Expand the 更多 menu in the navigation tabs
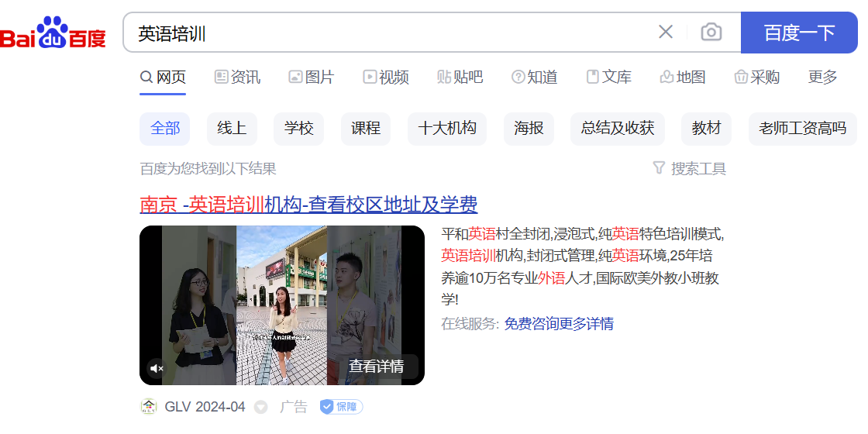Screen dimensions: 868x434 (822, 77)
